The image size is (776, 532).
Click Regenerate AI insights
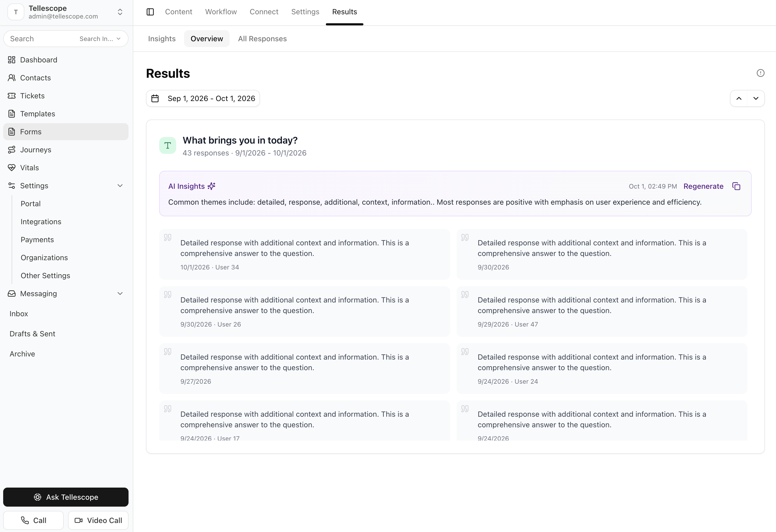pos(704,186)
